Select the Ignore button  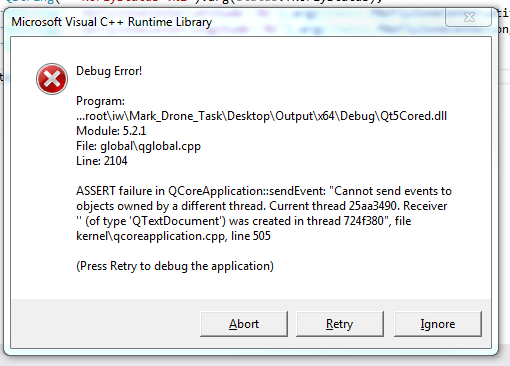[x=438, y=324]
